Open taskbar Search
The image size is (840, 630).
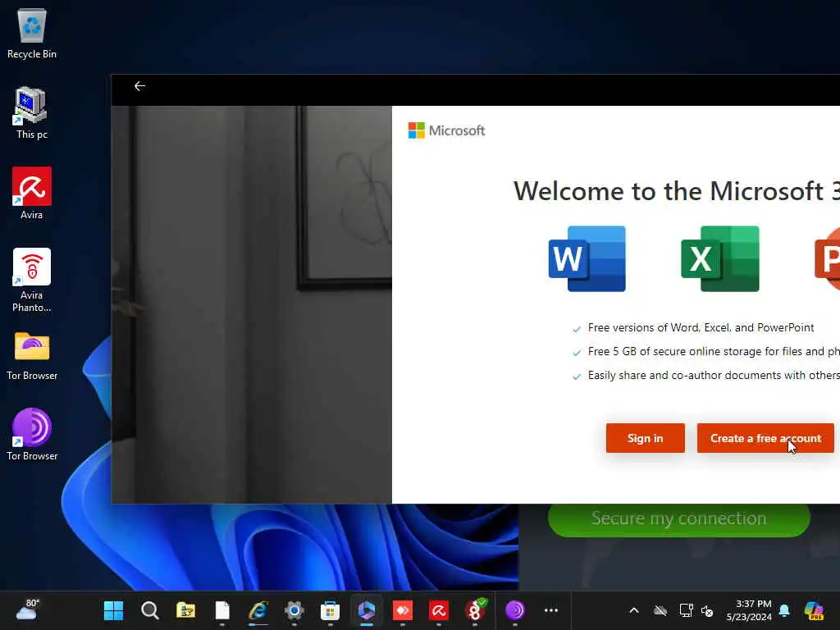(150, 610)
